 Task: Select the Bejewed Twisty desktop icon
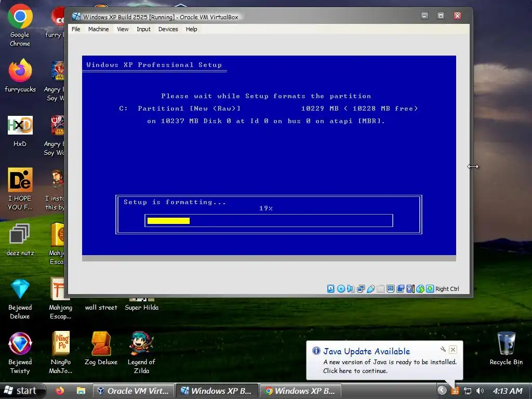20,353
